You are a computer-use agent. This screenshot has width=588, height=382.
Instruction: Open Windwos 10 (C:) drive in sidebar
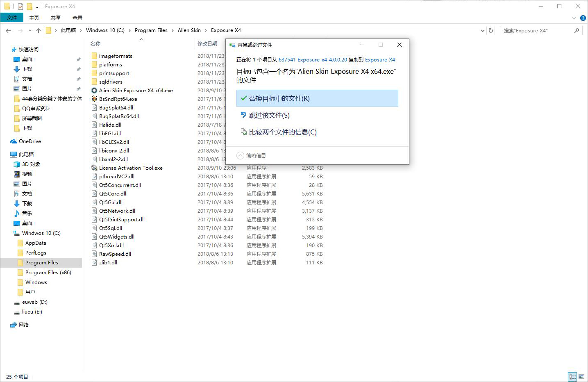[41, 233]
